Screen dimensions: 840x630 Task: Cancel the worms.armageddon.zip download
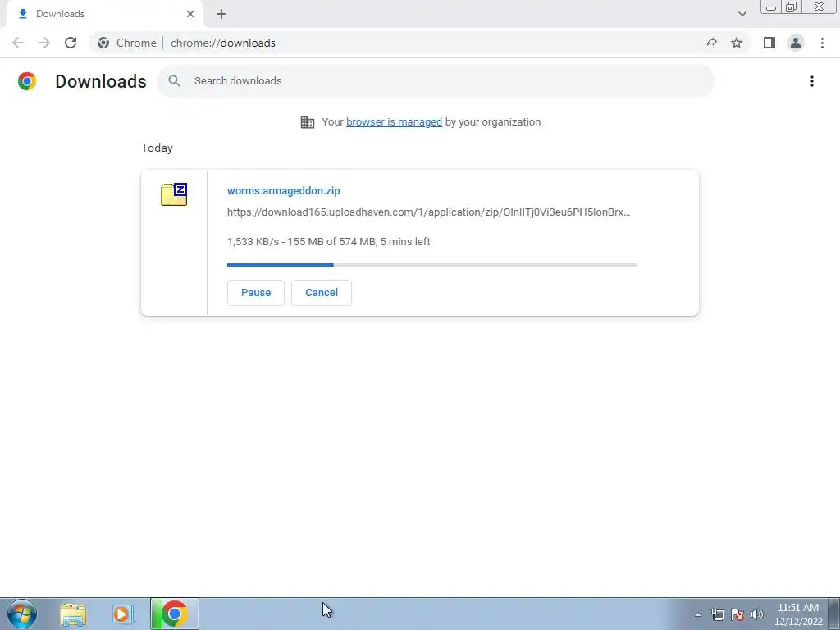[322, 293]
